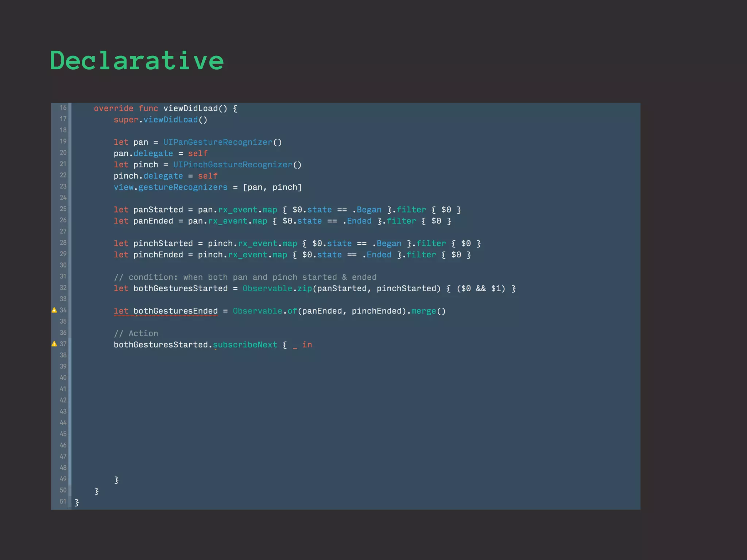Click underlined 'bothGesturesEnded' on line 34

click(175, 311)
